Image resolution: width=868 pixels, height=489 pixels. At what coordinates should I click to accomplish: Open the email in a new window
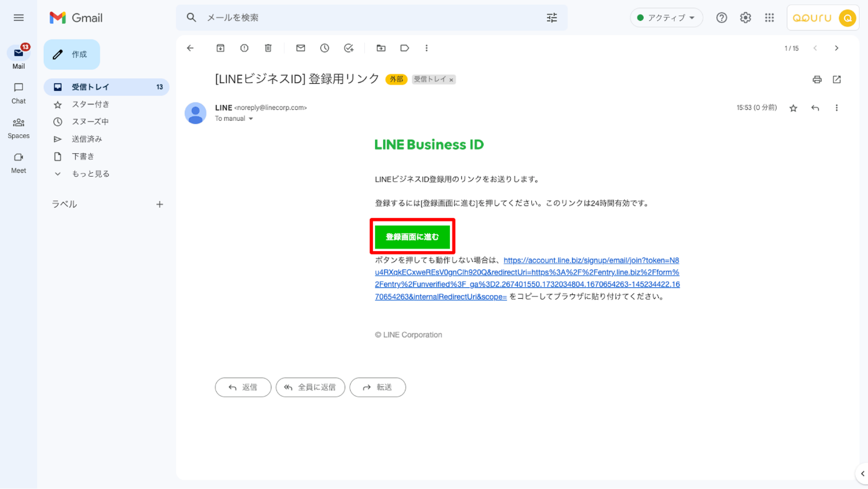837,79
